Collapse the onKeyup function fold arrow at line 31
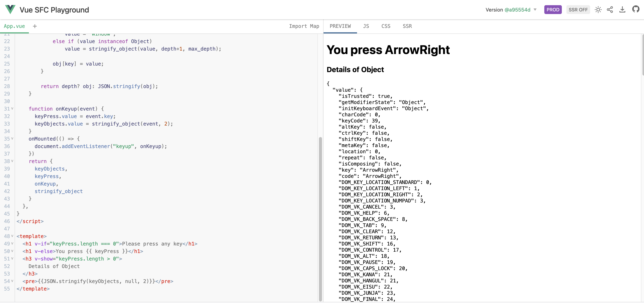Viewport: 644px width, 303px height. point(12,108)
